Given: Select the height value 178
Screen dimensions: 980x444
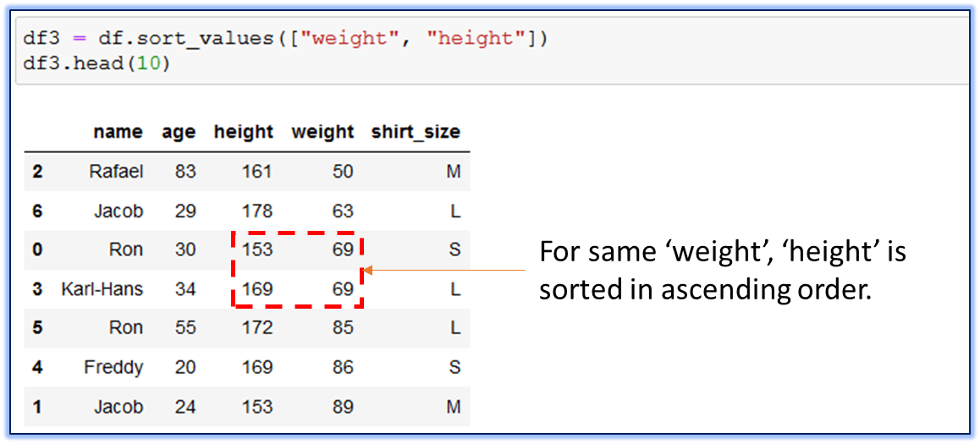Looking at the screenshot, I should click(x=256, y=211).
